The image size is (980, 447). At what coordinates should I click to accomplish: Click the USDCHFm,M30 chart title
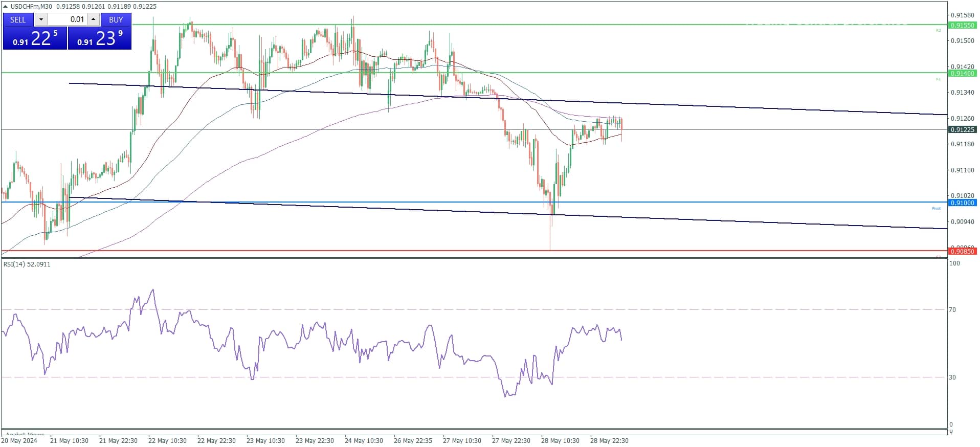point(32,7)
